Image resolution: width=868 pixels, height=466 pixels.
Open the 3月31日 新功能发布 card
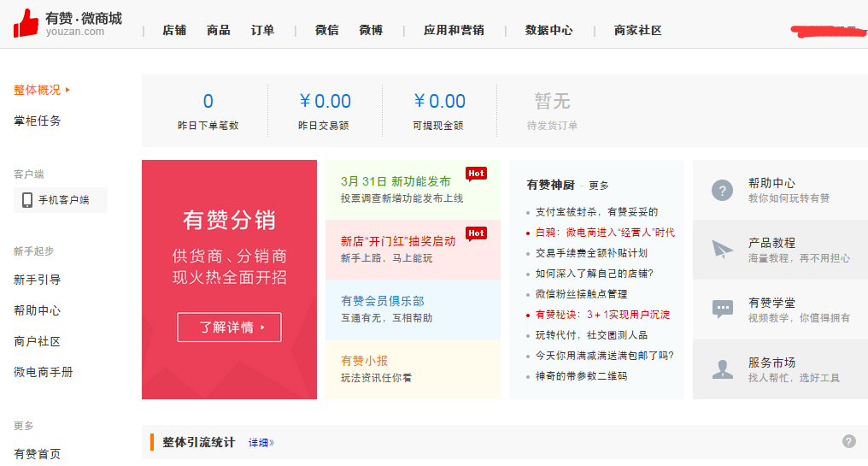point(413,190)
